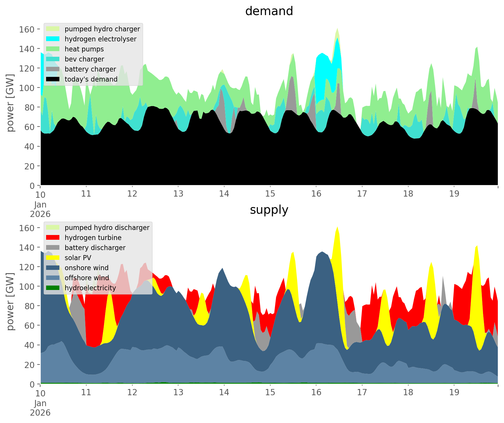Click the bev charger turquoise legend swatch
The width and height of the screenshot is (504, 423).
coord(53,59)
